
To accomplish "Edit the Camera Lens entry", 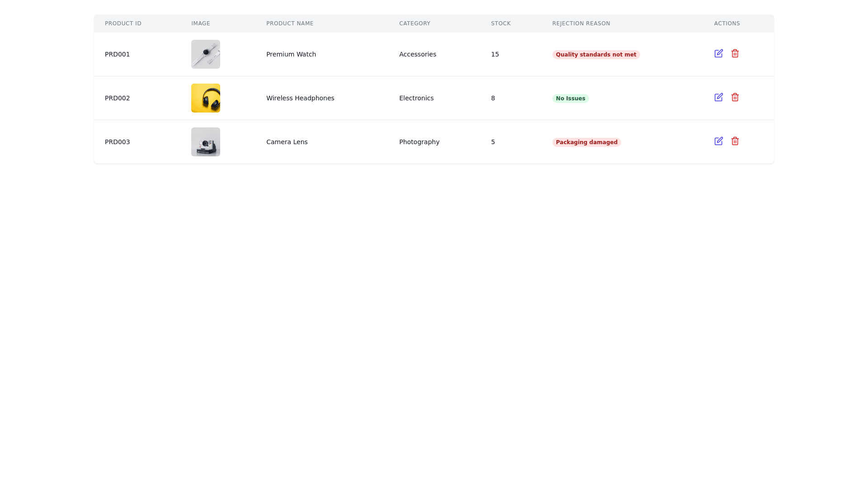I will coord(718,141).
